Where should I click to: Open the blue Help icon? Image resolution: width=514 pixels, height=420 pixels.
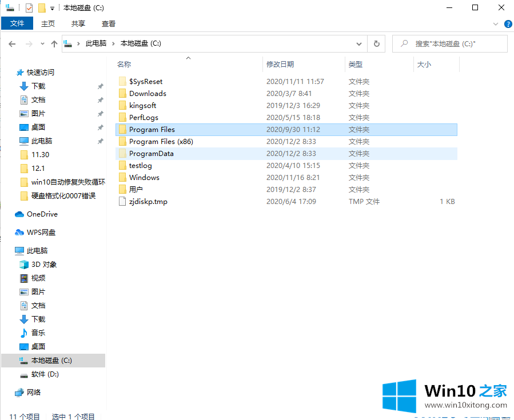point(508,24)
